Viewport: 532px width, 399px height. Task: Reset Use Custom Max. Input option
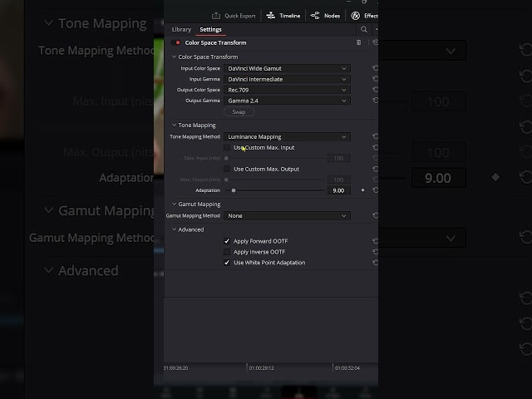click(x=375, y=148)
